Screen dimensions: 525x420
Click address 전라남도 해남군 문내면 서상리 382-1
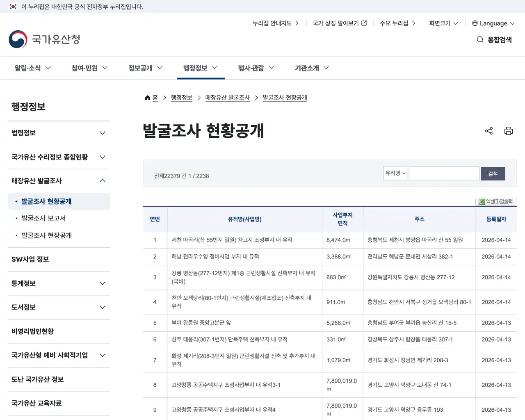(x=410, y=256)
